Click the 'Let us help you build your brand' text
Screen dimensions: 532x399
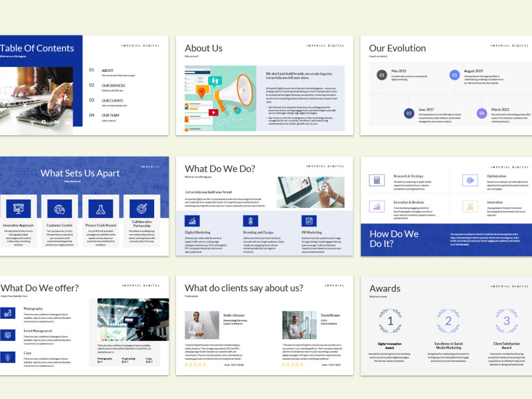tap(209, 192)
